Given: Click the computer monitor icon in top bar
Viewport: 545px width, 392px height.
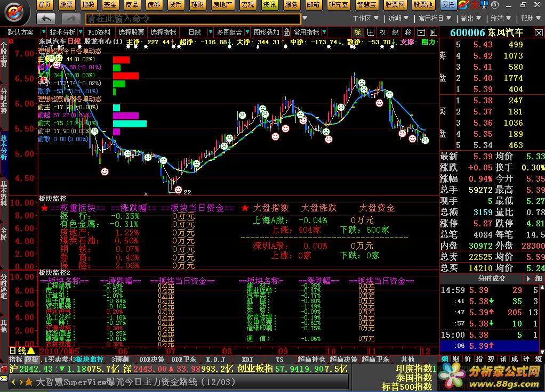Looking at the screenshot, I should tap(484, 4).
